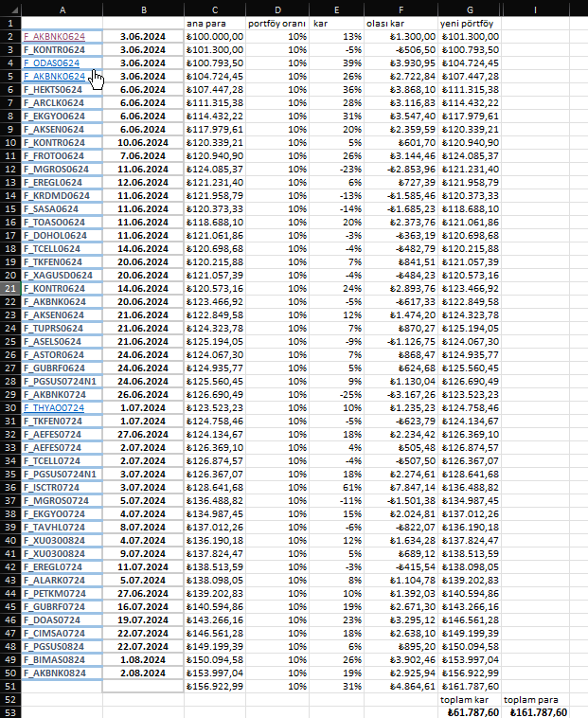Click the select-all corner triangle

click(x=13, y=10)
